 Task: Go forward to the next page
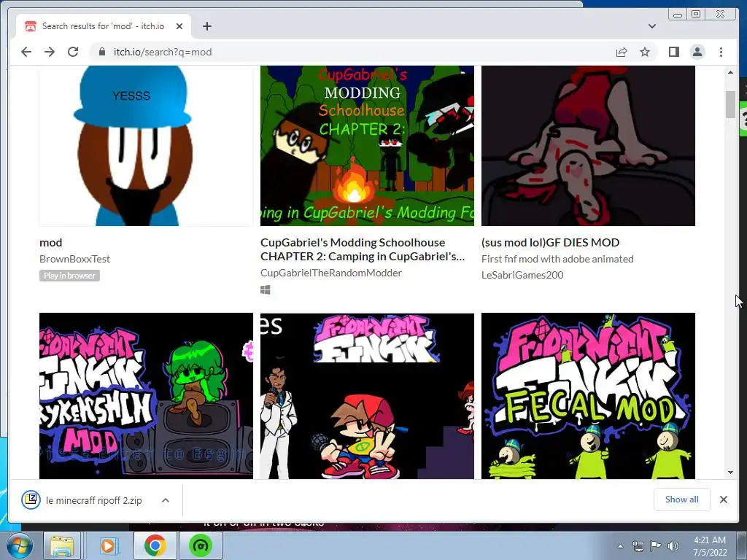[x=50, y=52]
